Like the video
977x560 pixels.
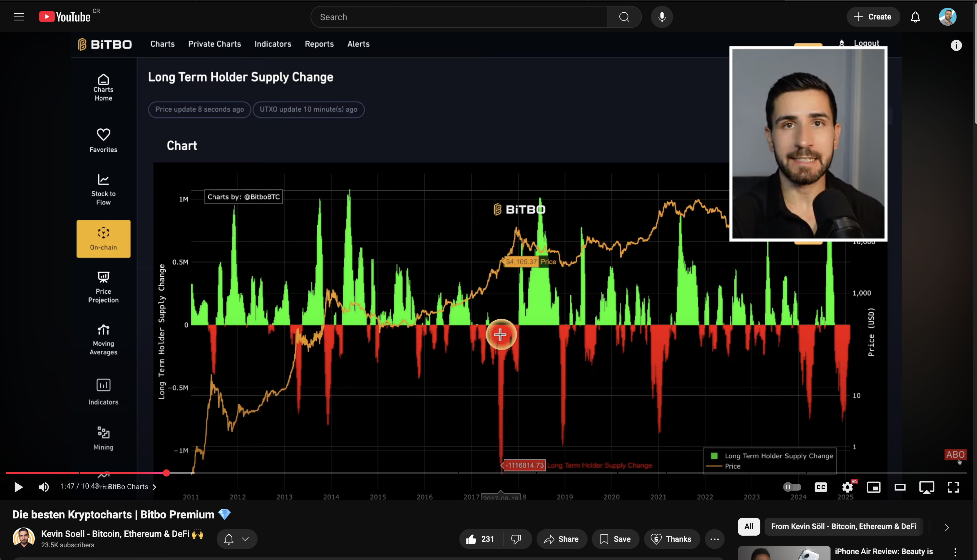coord(480,539)
